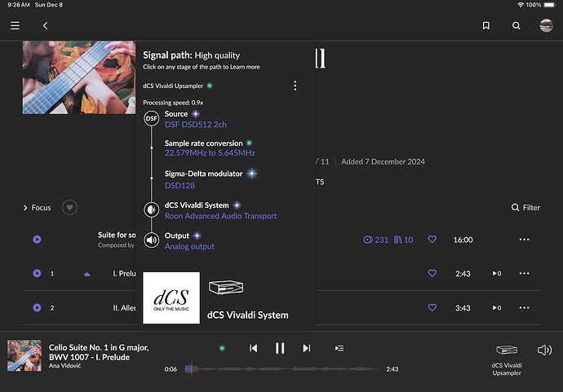The image size is (563, 392).
Task: Click the now playing album thumbnail
Action: coord(24,356)
